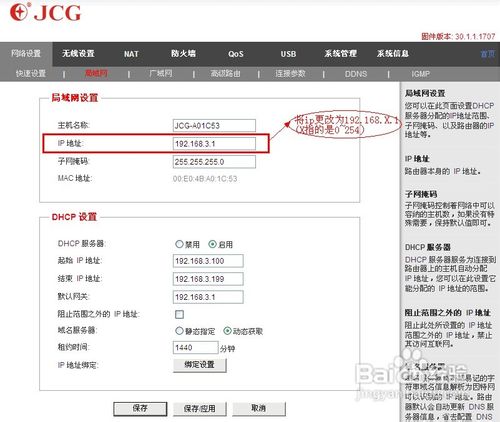Click the 租约时间 field showing 1440
The width and height of the screenshot is (500, 422).
coord(196,348)
